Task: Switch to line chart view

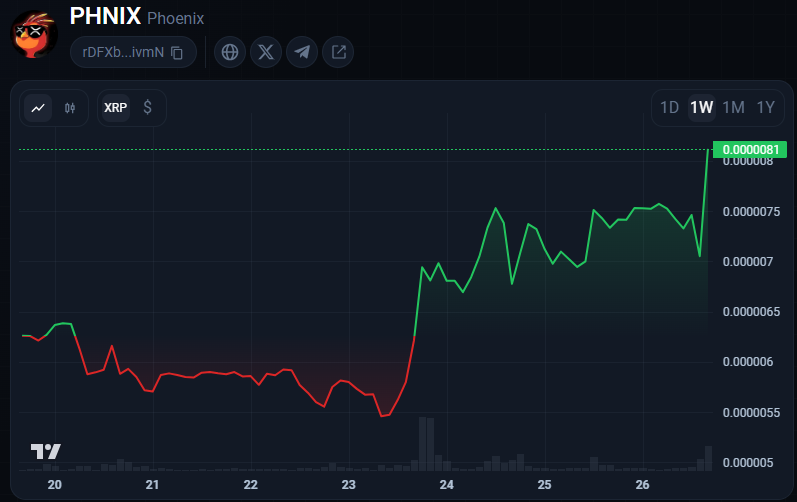Action: 38,108
